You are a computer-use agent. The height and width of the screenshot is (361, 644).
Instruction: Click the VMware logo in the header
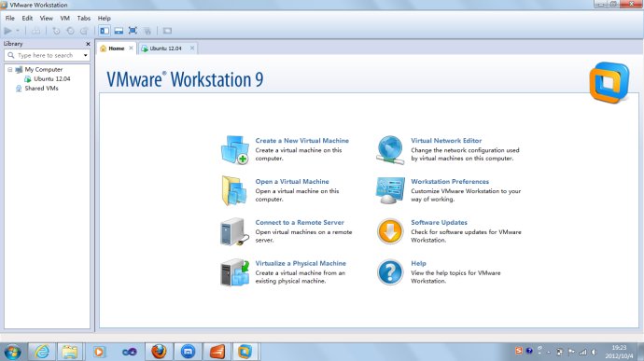click(x=609, y=82)
